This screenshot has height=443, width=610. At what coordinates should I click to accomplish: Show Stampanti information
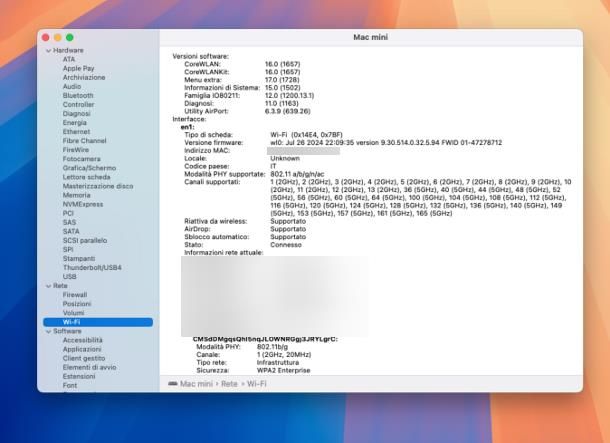click(79, 259)
